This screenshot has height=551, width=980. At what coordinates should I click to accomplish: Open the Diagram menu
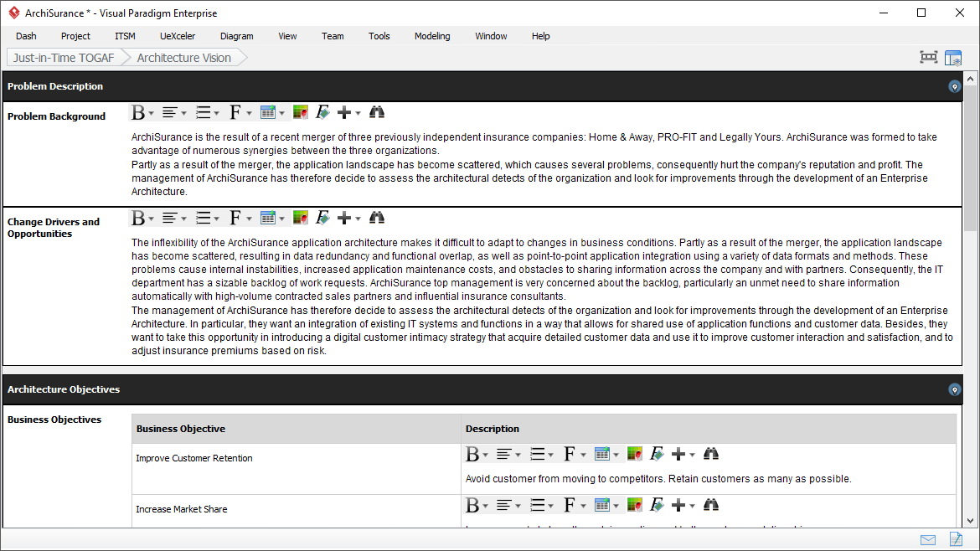[x=237, y=36]
